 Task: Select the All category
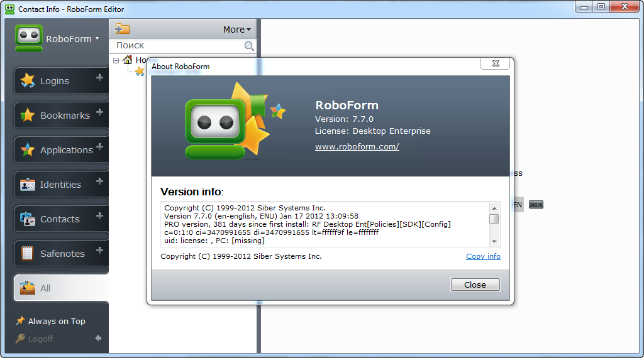61,288
